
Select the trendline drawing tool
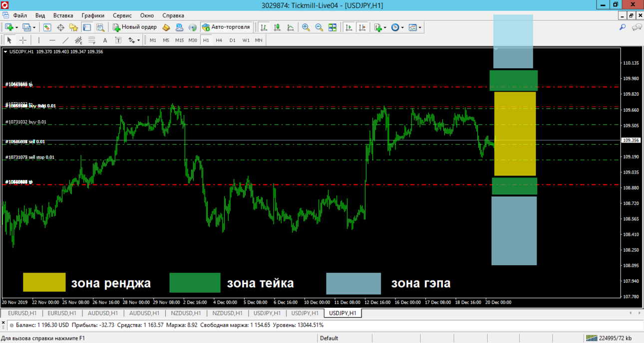[x=65, y=40]
